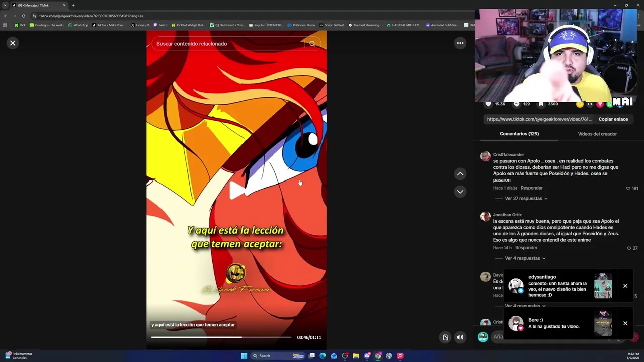This screenshot has height=362, width=644.
Task: Reply to Cris01alexander's comment via Responder
Action: click(531, 188)
